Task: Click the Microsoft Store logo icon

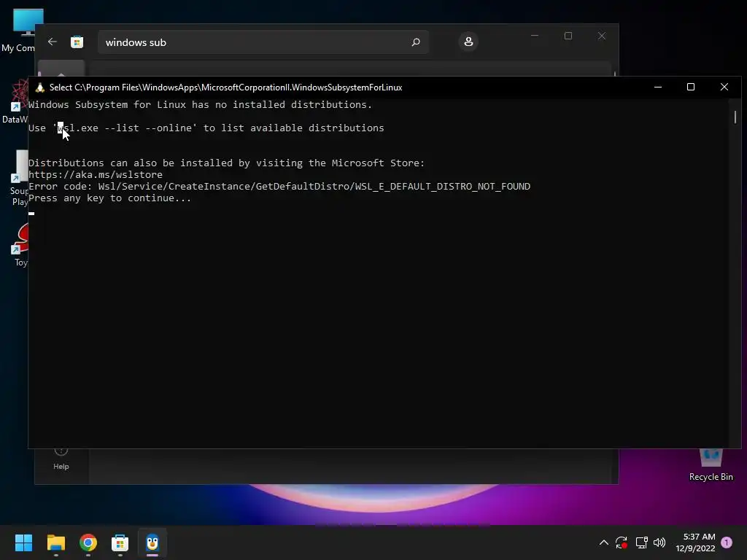Action: [x=77, y=42]
